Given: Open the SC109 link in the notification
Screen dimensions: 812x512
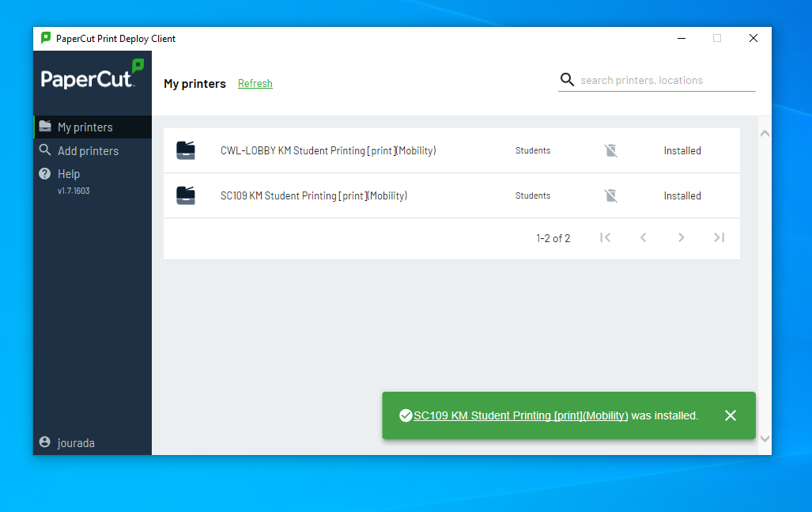Looking at the screenshot, I should [x=520, y=415].
